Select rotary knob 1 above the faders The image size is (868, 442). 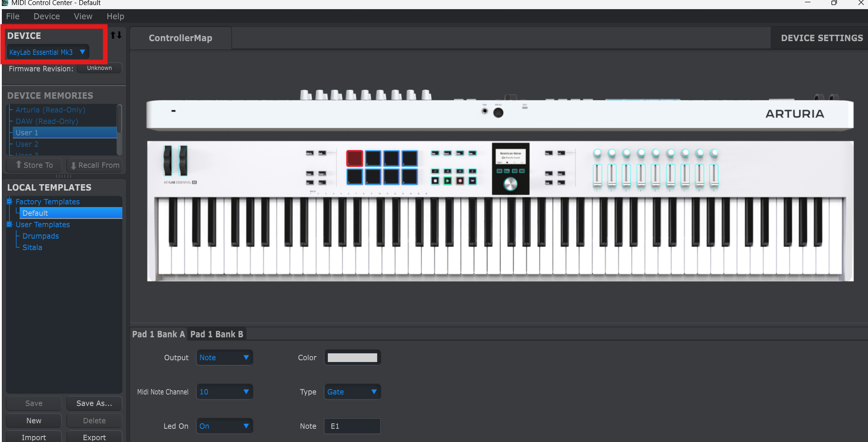pyautogui.click(x=597, y=153)
